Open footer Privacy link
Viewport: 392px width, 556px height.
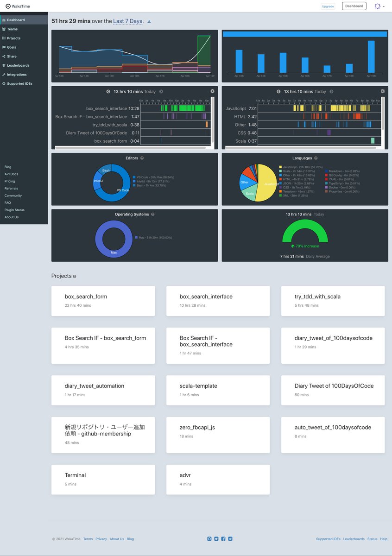point(101,539)
